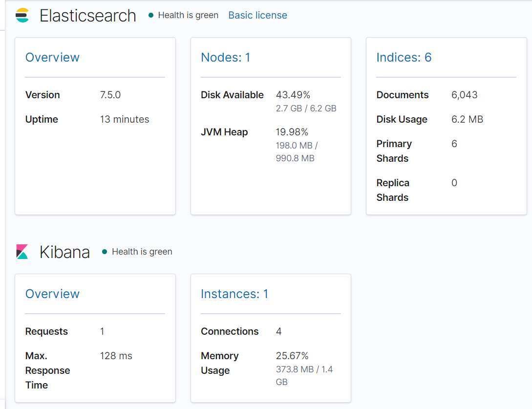The width and height of the screenshot is (532, 409).
Task: Click the Elasticsearch section heading
Action: point(88,16)
